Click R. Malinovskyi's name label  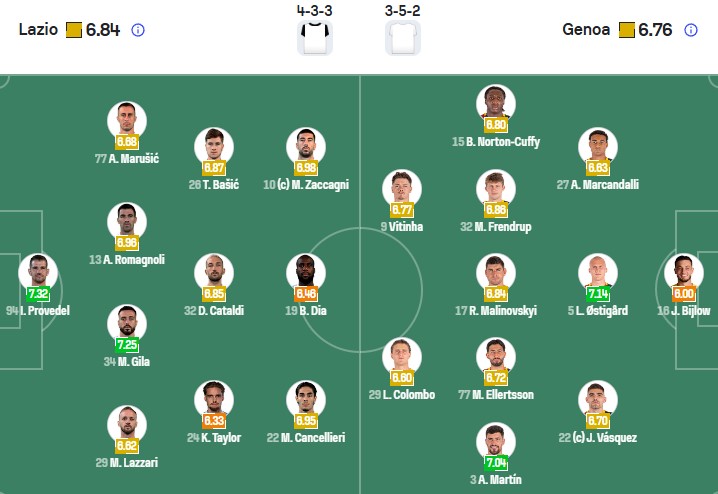496,311
